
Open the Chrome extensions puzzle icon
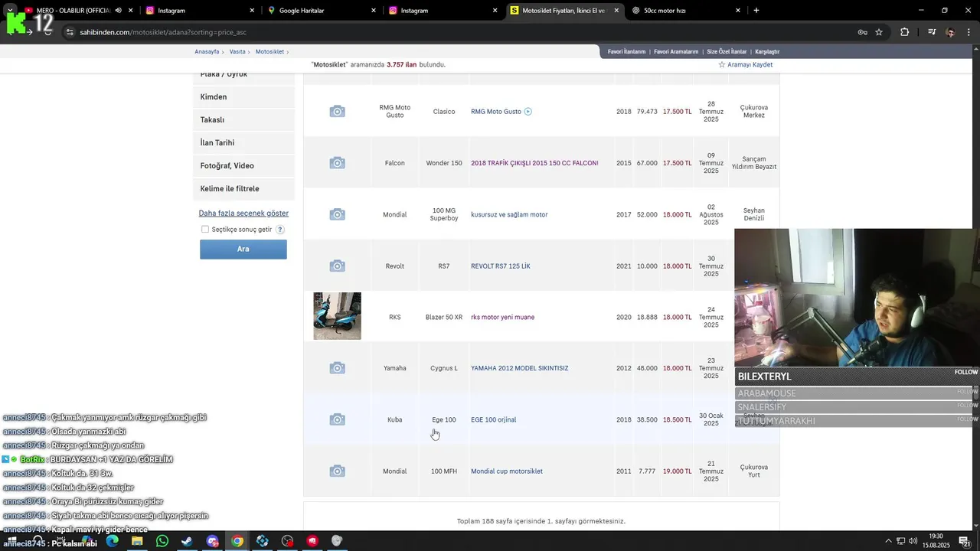(x=905, y=32)
